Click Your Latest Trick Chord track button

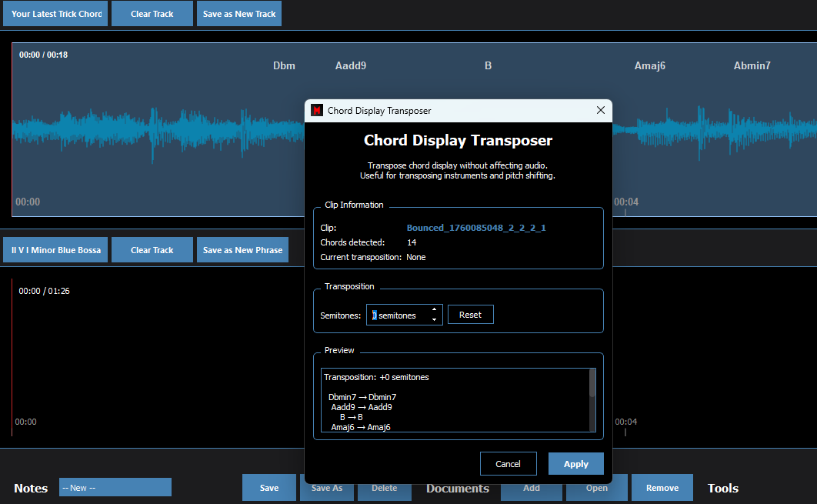pyautogui.click(x=56, y=14)
